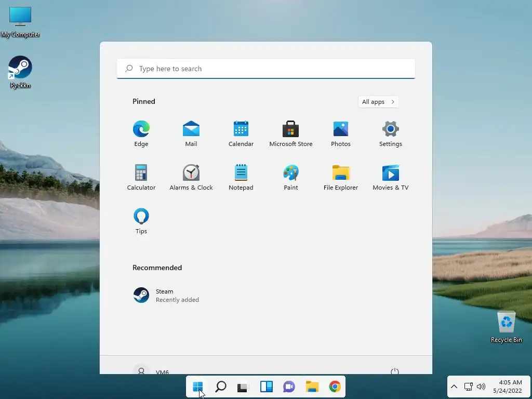The image size is (532, 399).
Task: Launch Movies & TV
Action: 391,178
